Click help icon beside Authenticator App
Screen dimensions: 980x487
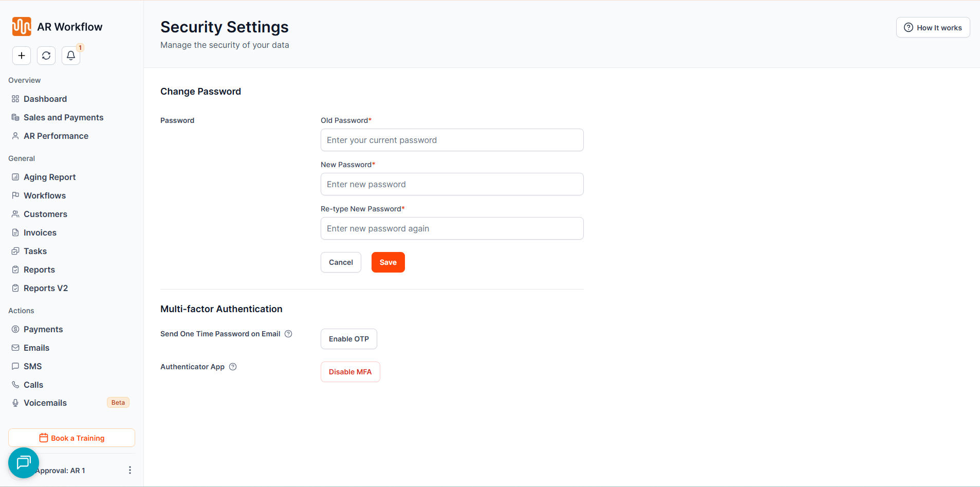tap(233, 367)
